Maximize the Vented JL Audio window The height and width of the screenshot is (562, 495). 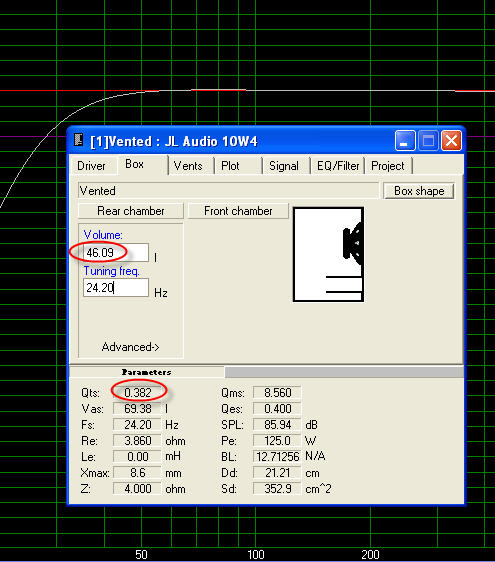428,140
